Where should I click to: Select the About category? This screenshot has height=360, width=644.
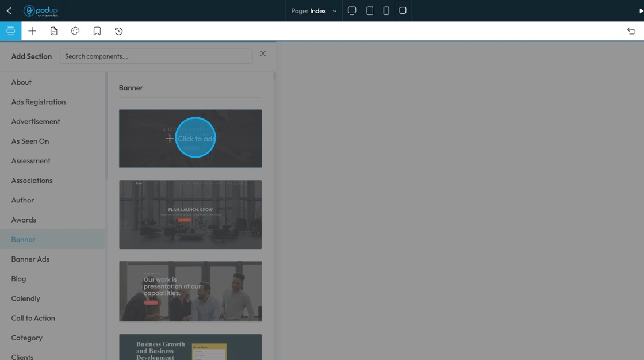(x=21, y=82)
